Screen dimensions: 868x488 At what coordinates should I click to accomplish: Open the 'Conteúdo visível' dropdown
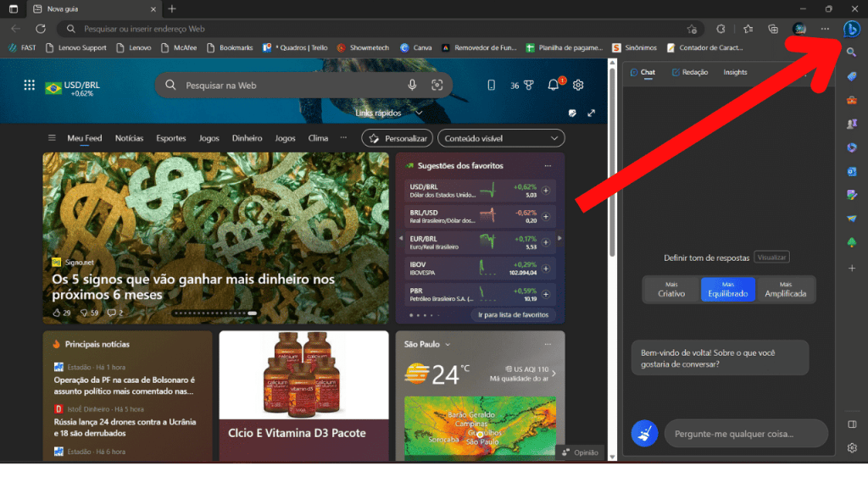click(x=501, y=137)
